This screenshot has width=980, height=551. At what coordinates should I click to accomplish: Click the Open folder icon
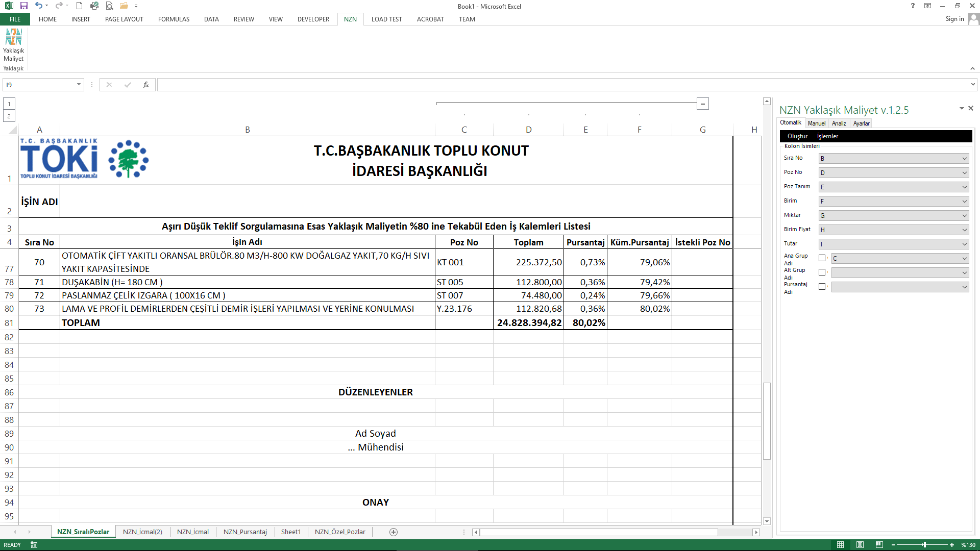(124, 6)
